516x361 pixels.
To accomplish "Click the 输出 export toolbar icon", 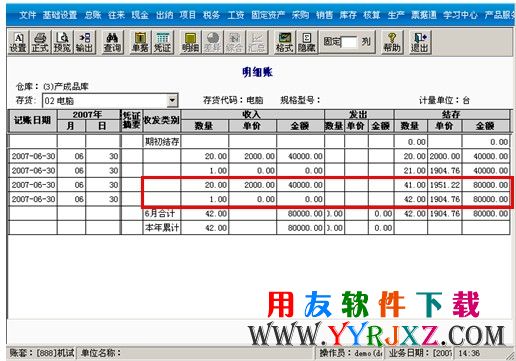I will pos(85,42).
